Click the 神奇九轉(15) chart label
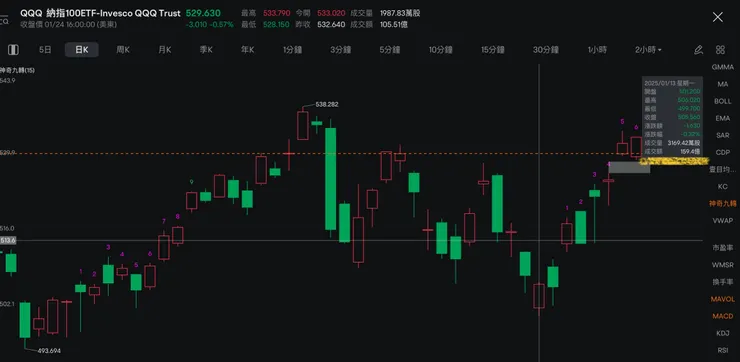Image resolution: width=740 pixels, height=362 pixels. (17, 70)
